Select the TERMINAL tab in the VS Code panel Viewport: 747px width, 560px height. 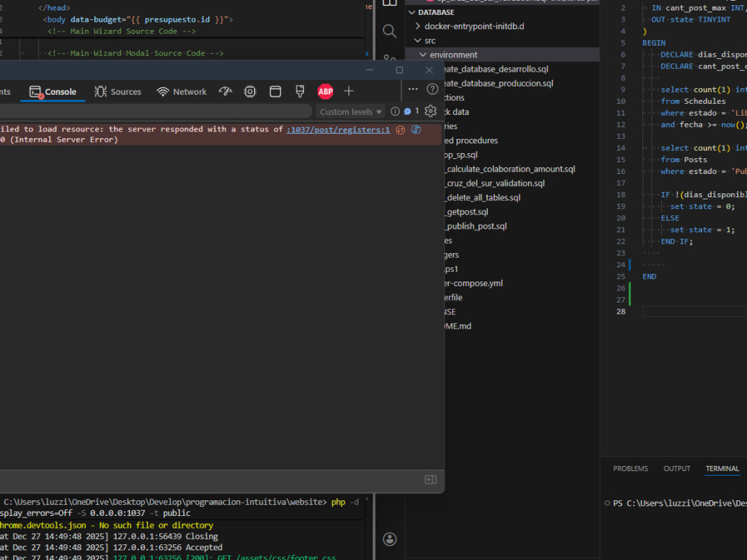click(722, 469)
